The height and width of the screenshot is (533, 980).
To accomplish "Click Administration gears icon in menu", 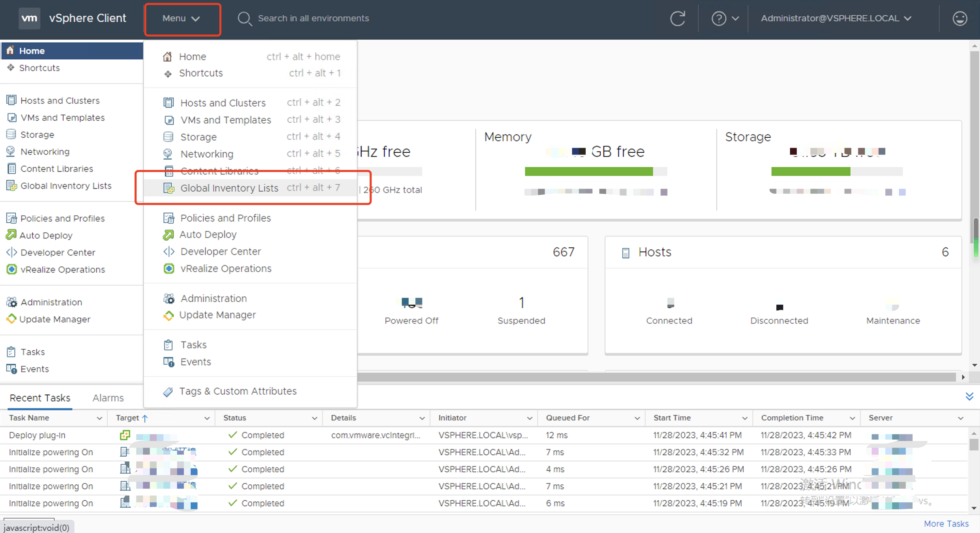I will 169,299.
